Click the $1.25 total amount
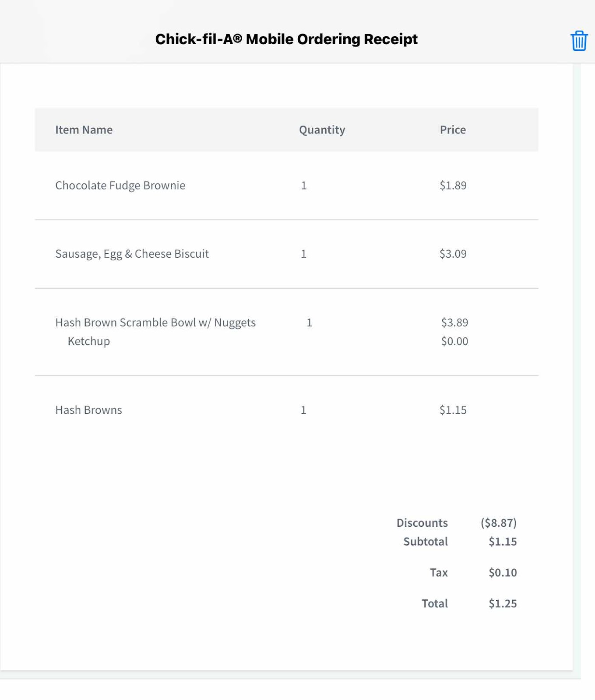Viewport: 595px width, 700px height. (x=503, y=604)
